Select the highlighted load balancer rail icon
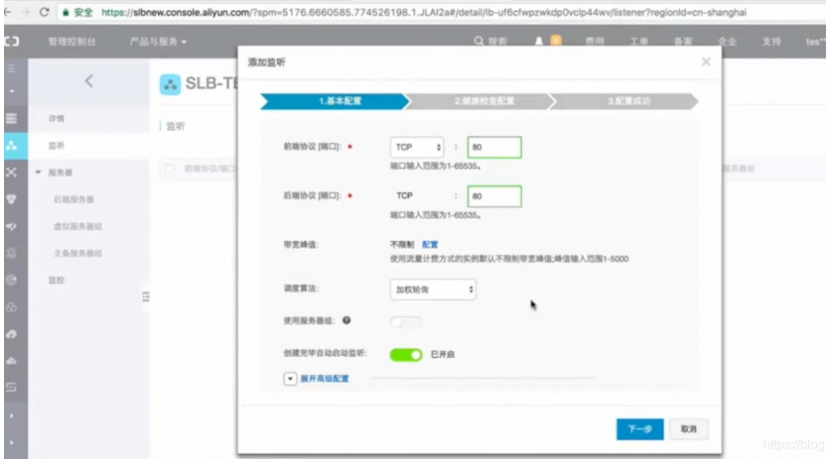 tap(12, 145)
